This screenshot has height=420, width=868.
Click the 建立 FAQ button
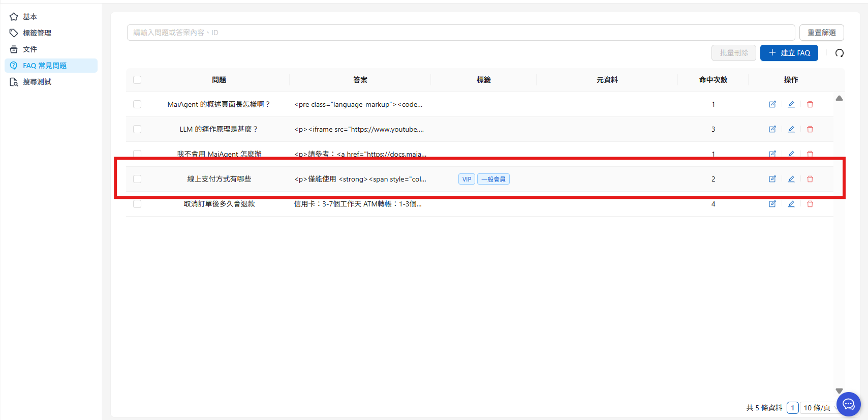(789, 53)
